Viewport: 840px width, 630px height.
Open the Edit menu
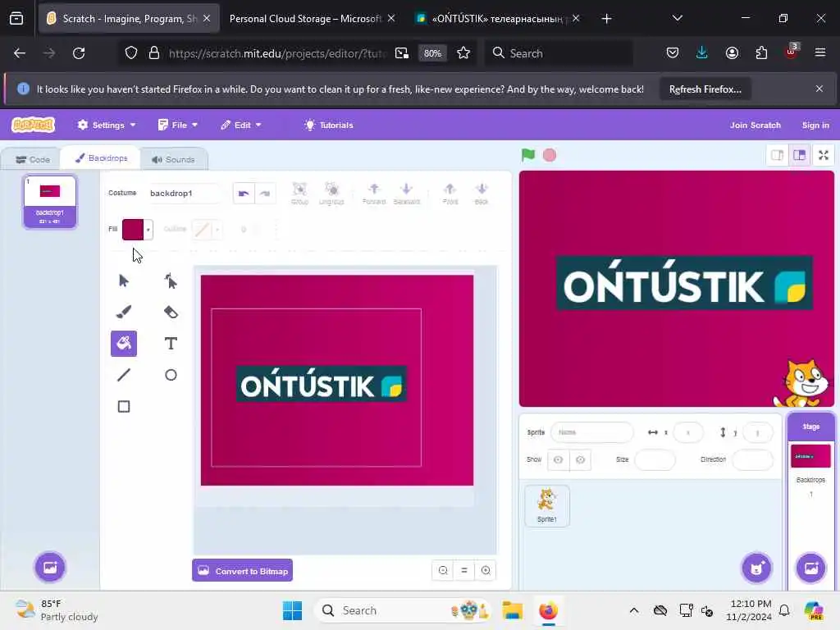click(x=241, y=125)
